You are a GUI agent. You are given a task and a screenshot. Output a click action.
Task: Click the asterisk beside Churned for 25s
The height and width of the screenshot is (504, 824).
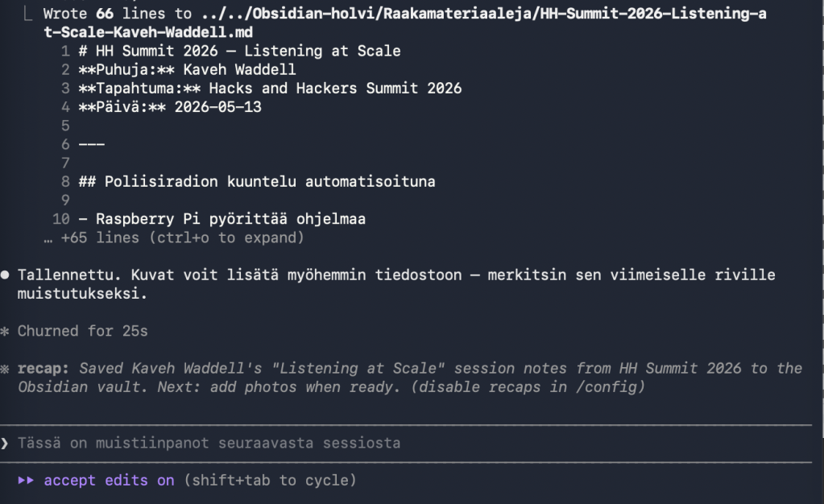coord(5,332)
